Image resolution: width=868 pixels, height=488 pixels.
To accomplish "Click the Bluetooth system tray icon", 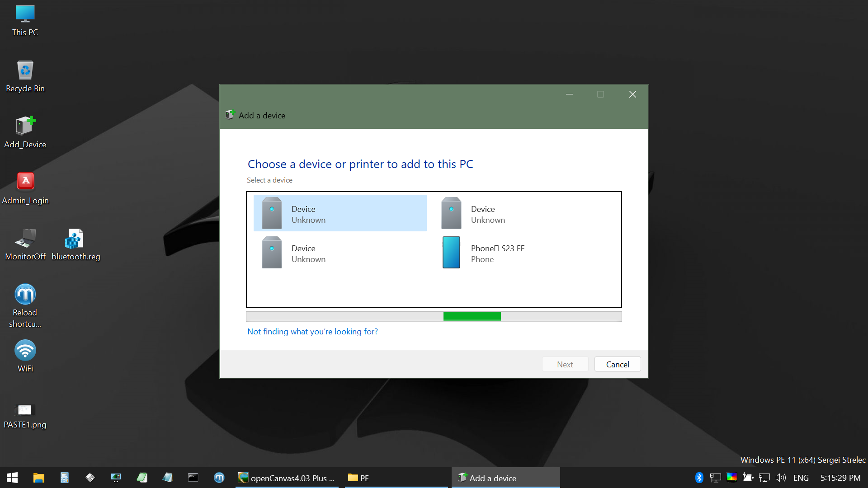I will tap(699, 478).
